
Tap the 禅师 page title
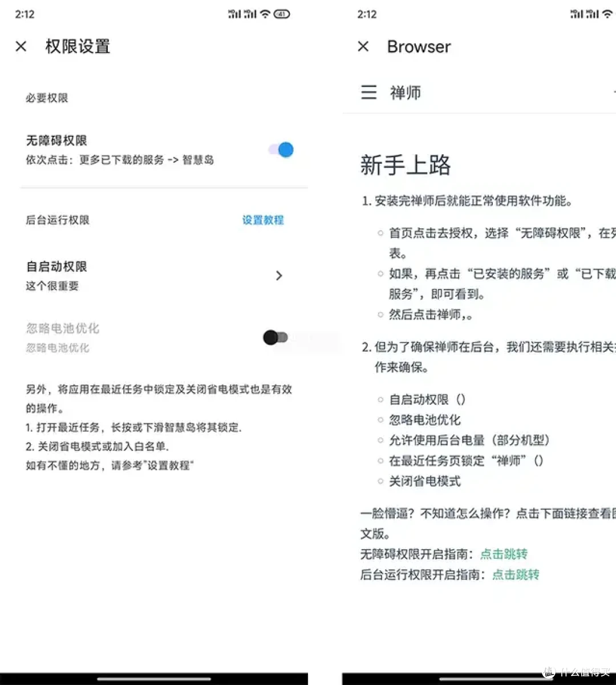coord(406,92)
